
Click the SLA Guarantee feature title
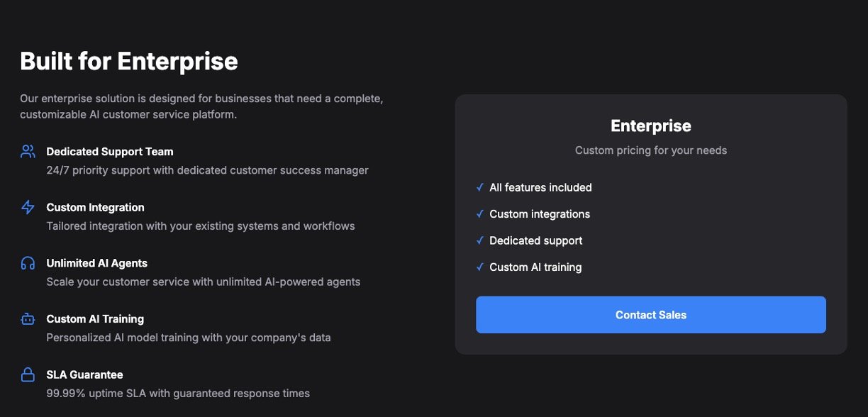pos(84,374)
